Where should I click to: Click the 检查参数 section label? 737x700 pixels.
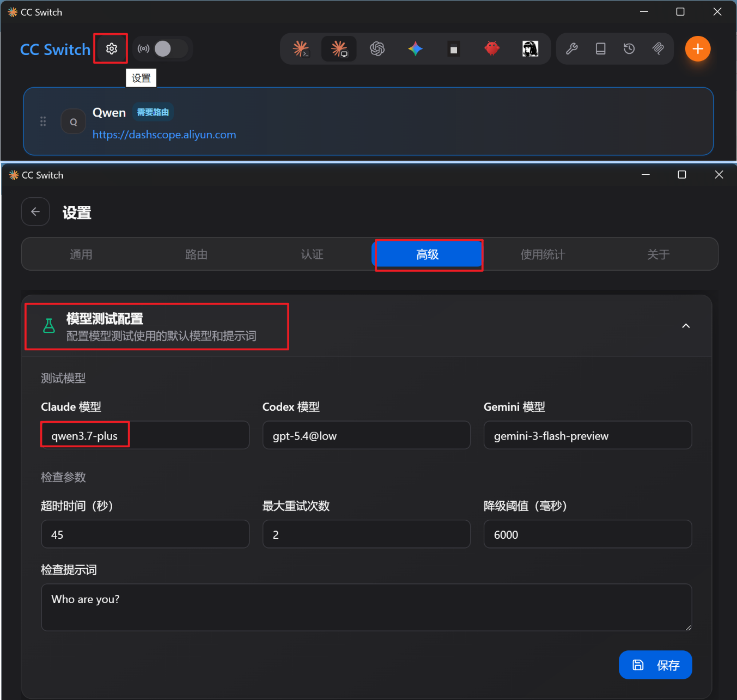click(63, 477)
